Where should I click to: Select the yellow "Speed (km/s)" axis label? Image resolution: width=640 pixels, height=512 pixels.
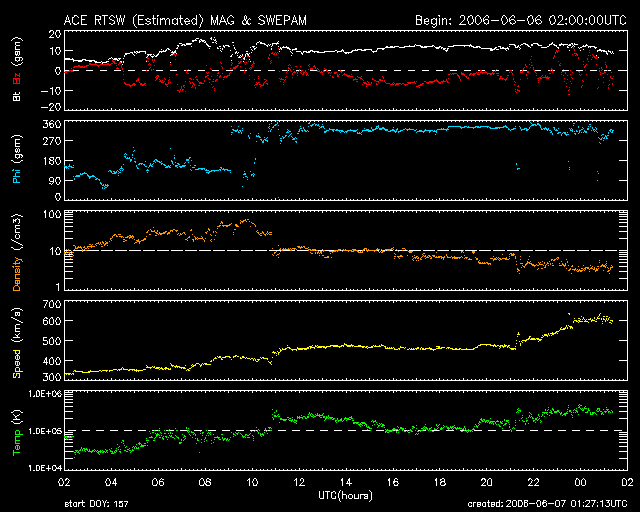(17, 343)
